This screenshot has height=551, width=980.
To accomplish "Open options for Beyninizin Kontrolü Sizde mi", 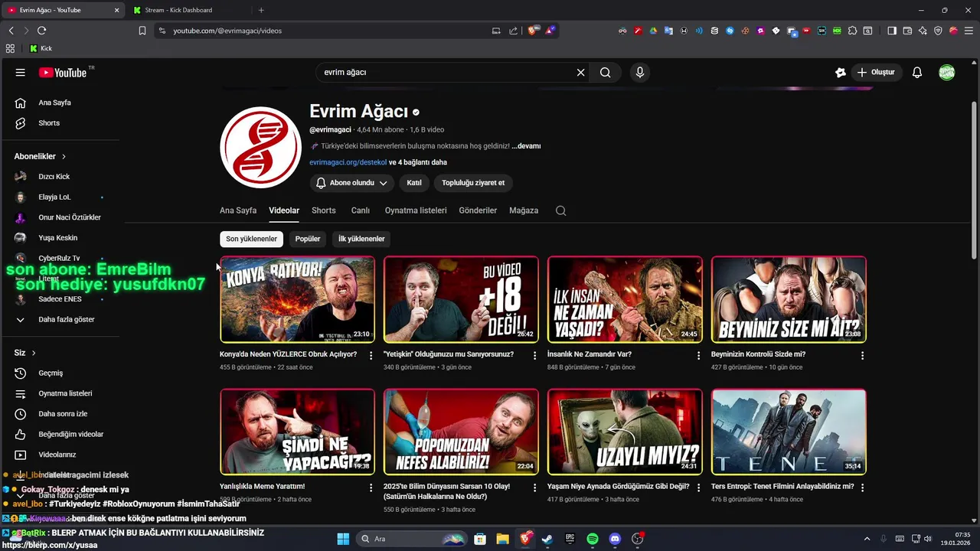I will click(862, 356).
